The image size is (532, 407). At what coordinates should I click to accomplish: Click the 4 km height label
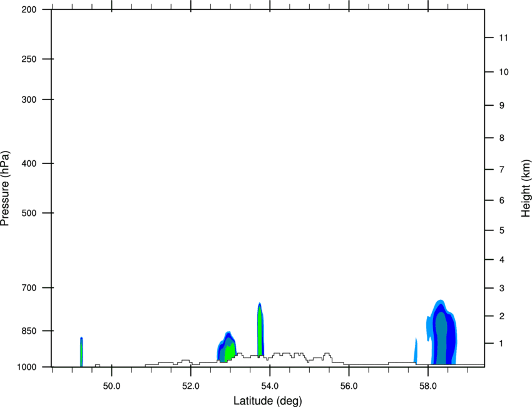coord(502,260)
